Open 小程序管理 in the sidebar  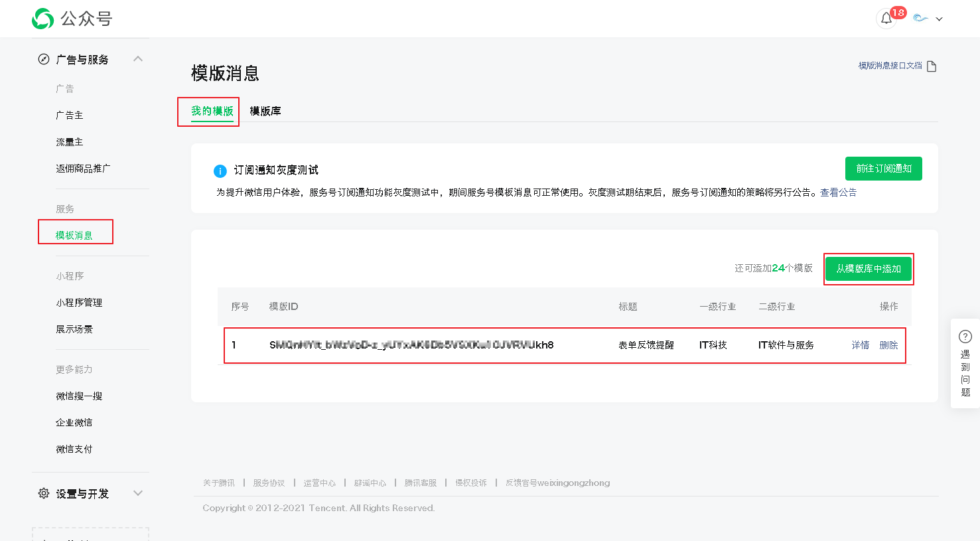click(x=79, y=303)
